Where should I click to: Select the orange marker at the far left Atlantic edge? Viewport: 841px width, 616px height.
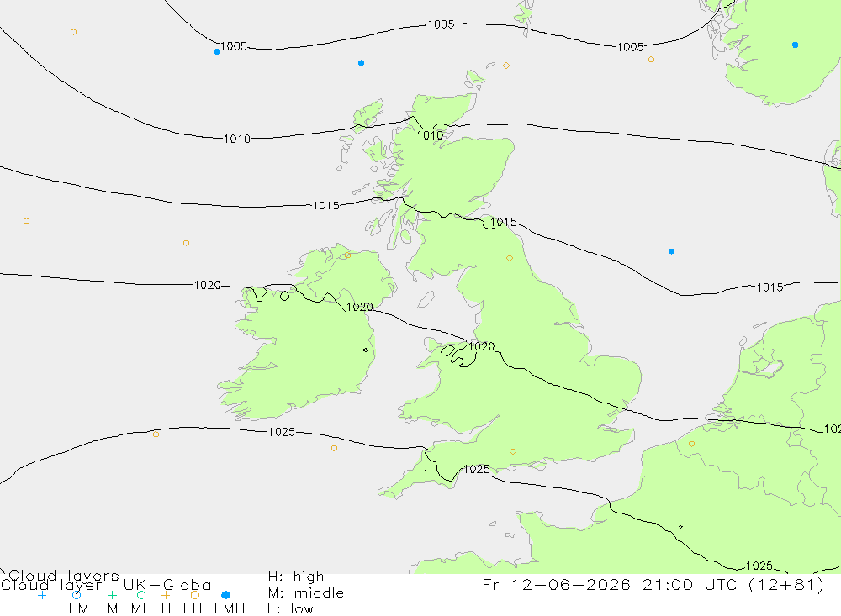pos(26,221)
